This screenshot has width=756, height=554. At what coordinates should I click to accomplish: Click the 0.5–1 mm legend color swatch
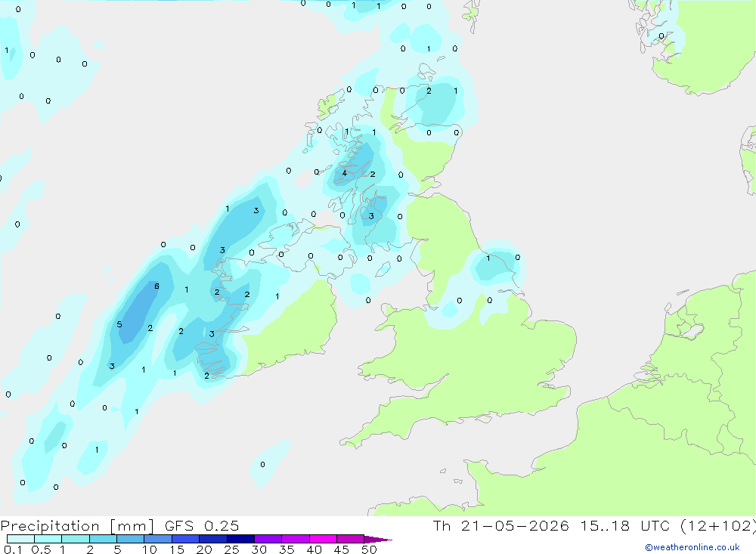[x=48, y=539]
